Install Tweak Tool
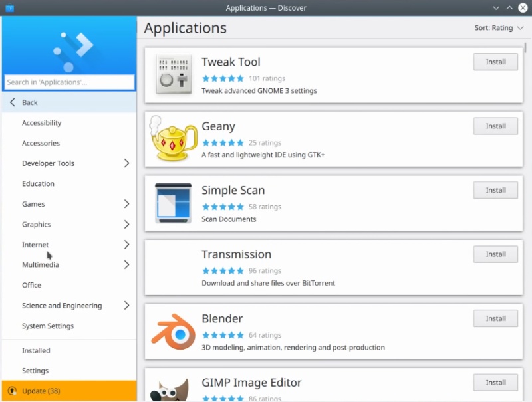Viewport: 532px width, 402px height. point(495,62)
